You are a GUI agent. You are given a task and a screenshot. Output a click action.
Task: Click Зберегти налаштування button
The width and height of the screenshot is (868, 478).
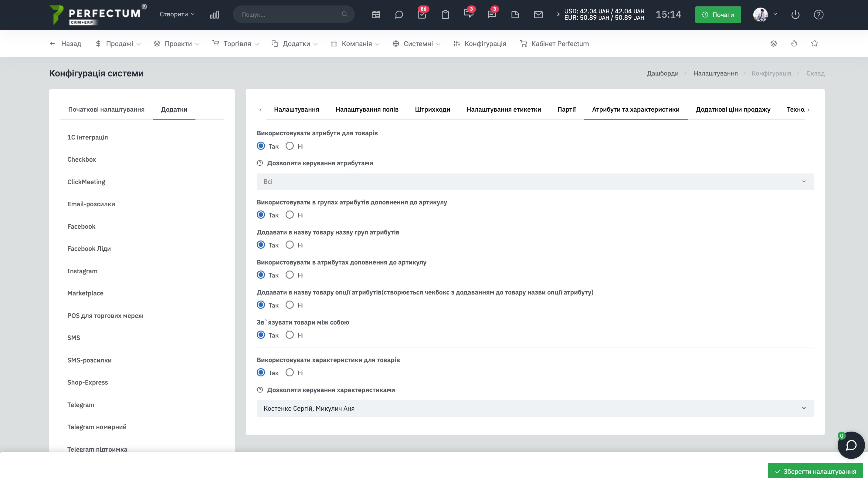click(x=815, y=471)
